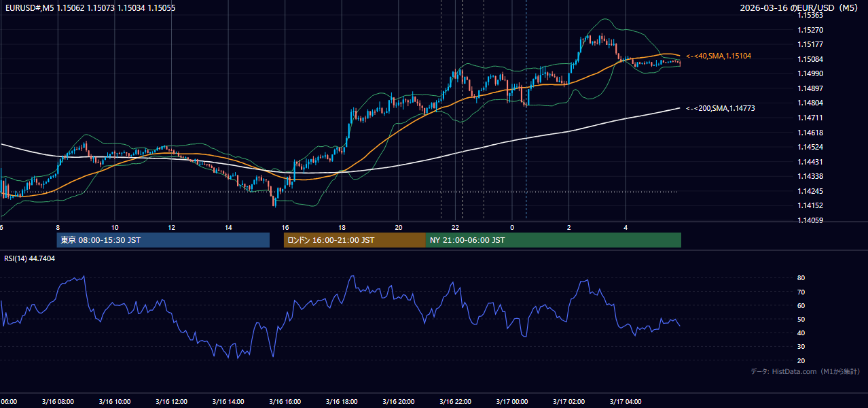
Task: Click price axis value 1.14152
Action: [810, 205]
